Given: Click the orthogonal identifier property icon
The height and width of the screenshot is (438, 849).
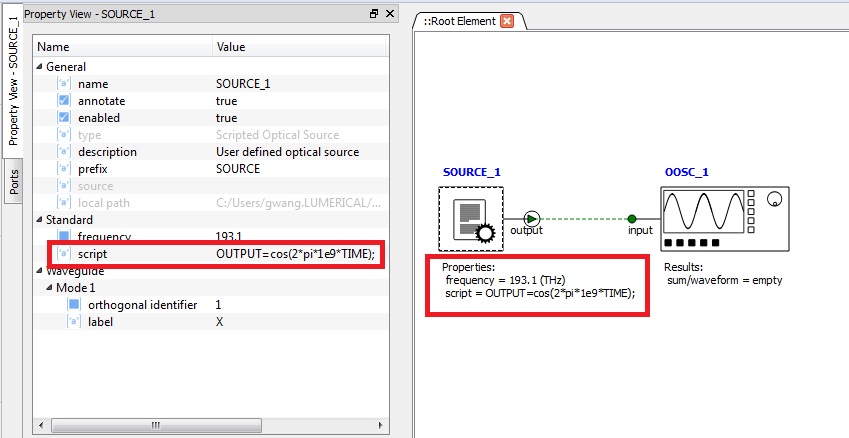Looking at the screenshot, I should [74, 304].
